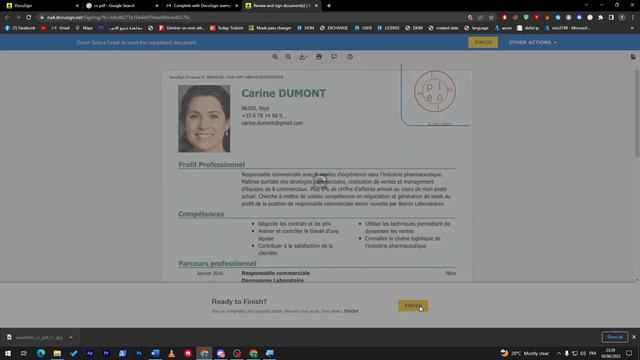Open the downloaded file in download bar
This screenshot has height=360, width=640.
tap(35, 338)
